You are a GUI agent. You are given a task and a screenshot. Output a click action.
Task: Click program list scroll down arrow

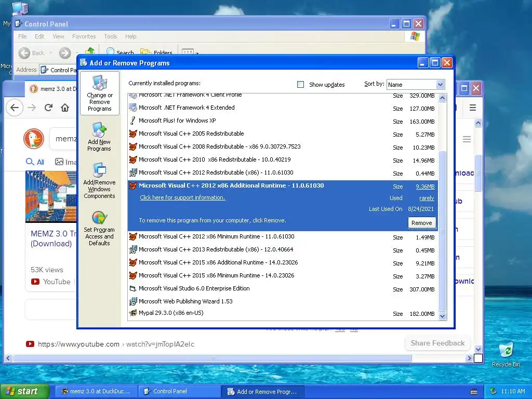(443, 316)
